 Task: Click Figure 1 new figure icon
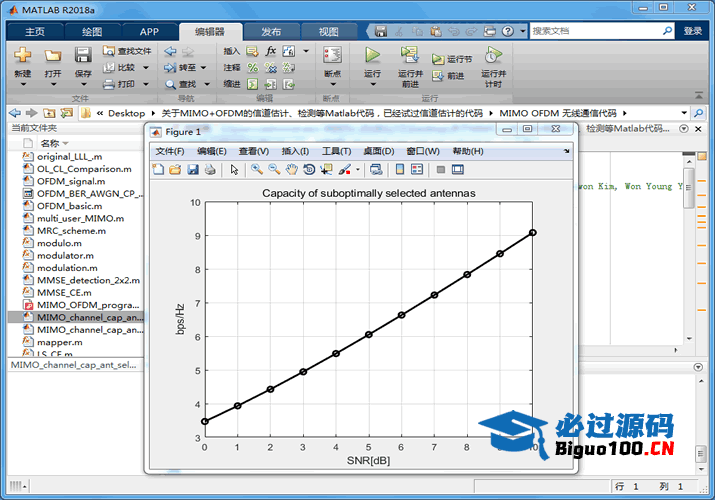[x=158, y=170]
